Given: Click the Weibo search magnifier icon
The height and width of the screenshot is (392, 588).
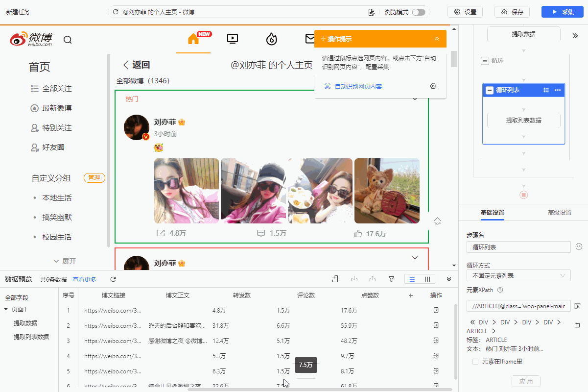Looking at the screenshot, I should tap(68, 40).
